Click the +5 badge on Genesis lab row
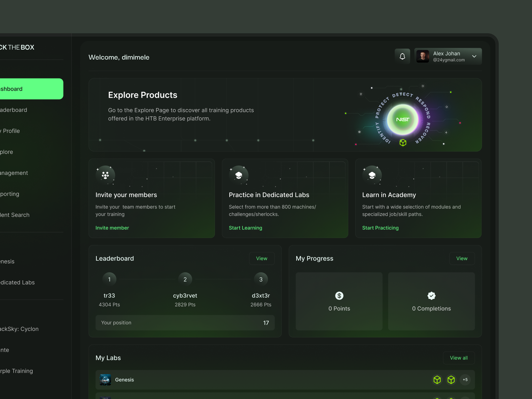 tap(465, 380)
